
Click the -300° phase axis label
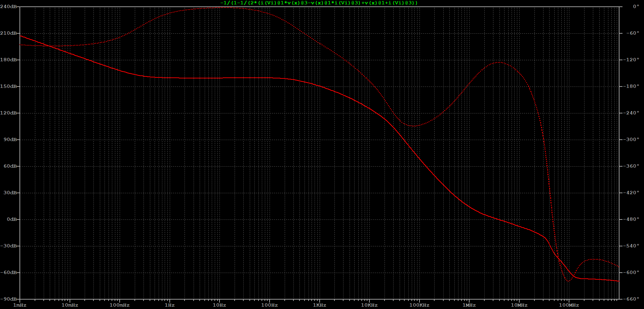click(631, 139)
